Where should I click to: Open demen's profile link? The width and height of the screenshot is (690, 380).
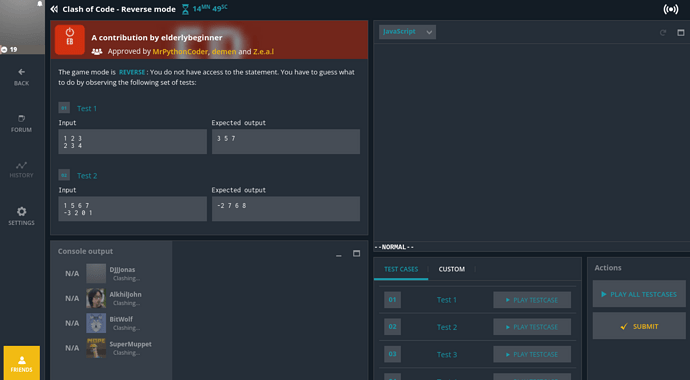click(224, 51)
